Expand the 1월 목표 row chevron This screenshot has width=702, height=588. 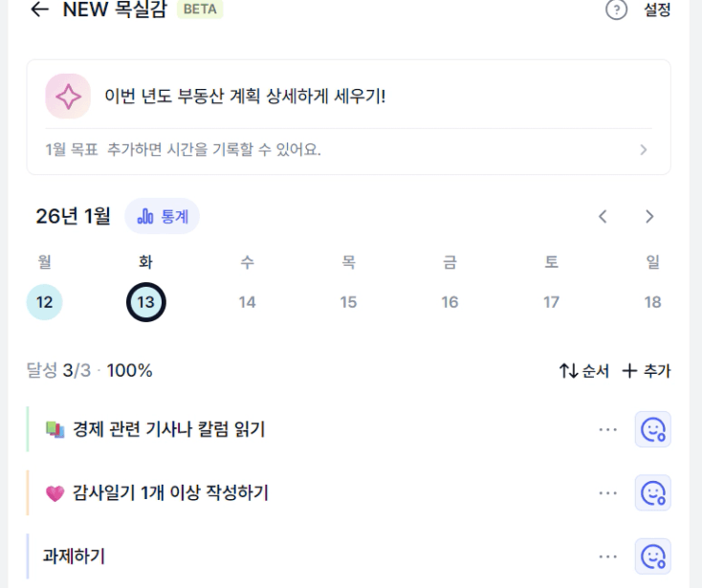coord(644,150)
